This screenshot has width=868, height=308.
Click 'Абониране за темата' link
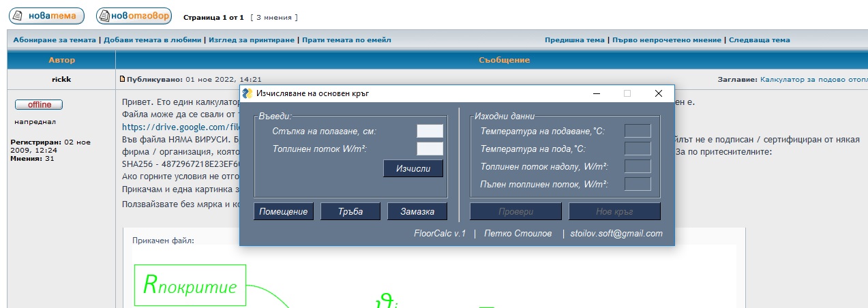pyautogui.click(x=55, y=40)
